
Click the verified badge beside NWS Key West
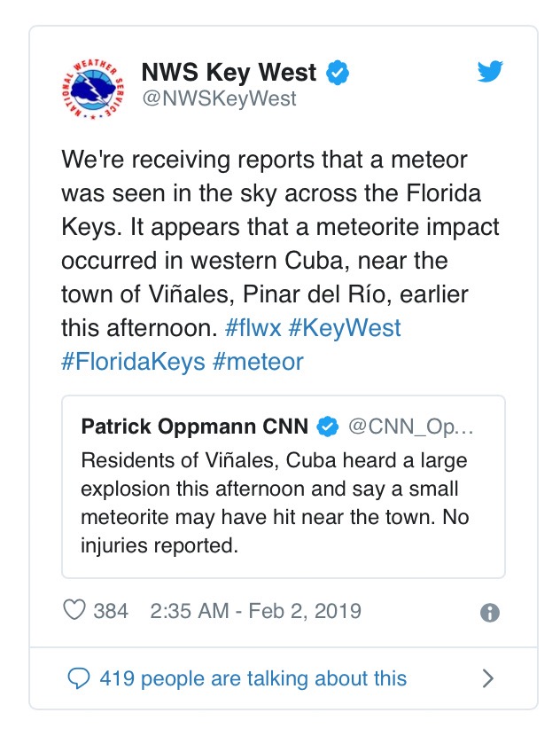[336, 73]
